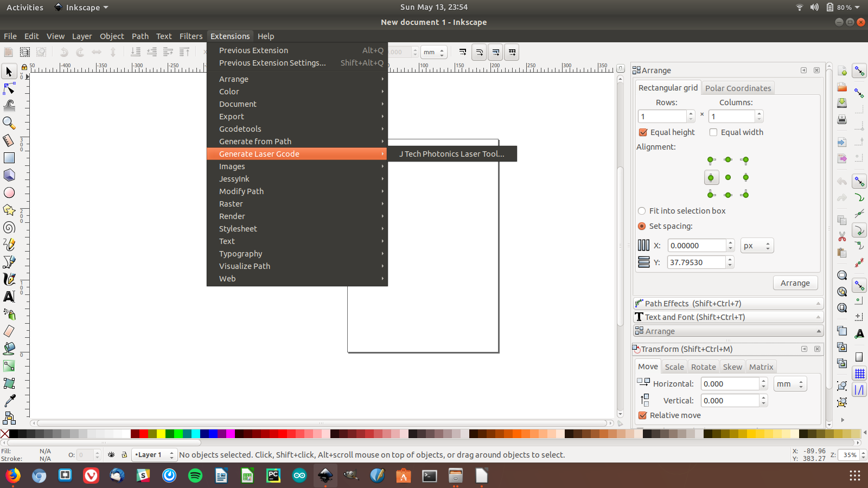Image resolution: width=868 pixels, height=488 pixels.
Task: Open Layer 1 selector dropdown
Action: coord(155,455)
